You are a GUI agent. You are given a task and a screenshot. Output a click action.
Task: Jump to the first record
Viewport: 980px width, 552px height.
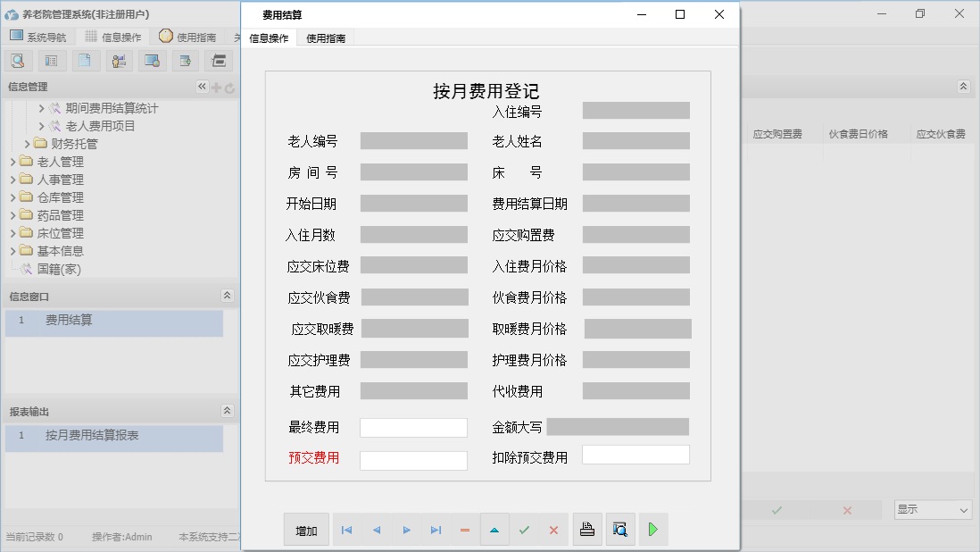pyautogui.click(x=346, y=529)
